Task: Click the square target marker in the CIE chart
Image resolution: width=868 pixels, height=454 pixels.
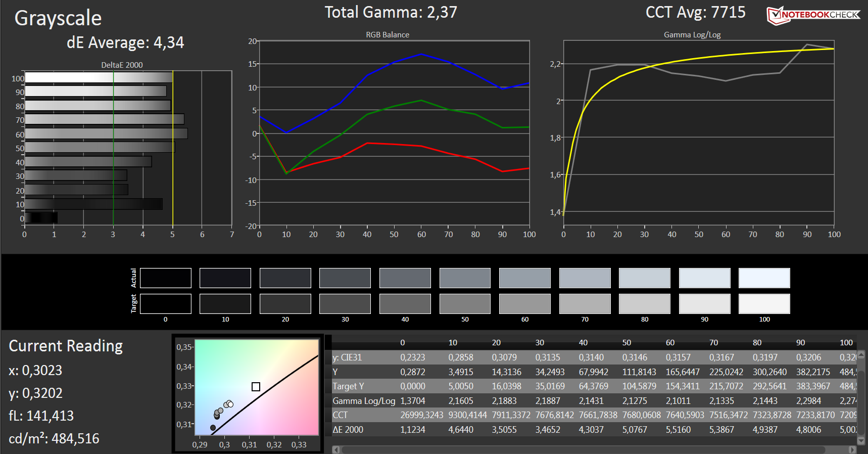Action: pyautogui.click(x=256, y=387)
